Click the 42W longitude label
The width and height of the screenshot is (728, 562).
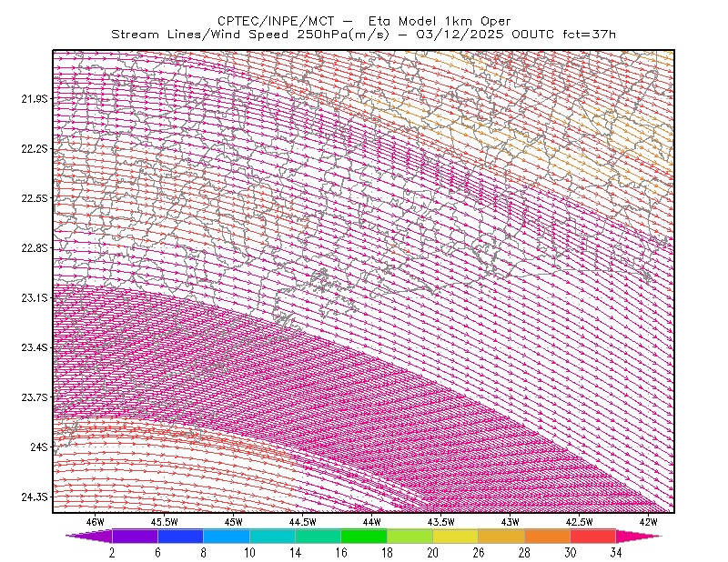(x=648, y=522)
